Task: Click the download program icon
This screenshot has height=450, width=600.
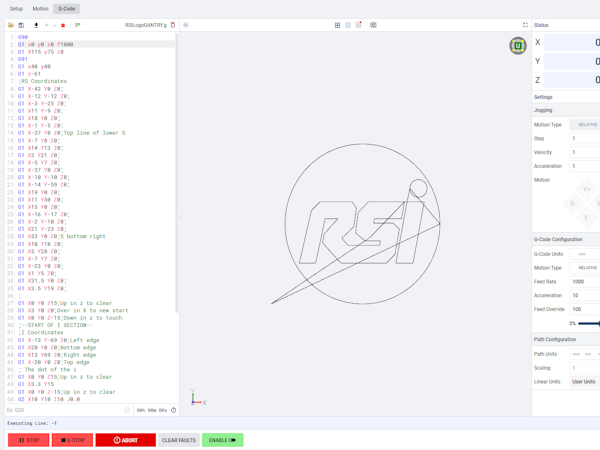Action: 36,25
